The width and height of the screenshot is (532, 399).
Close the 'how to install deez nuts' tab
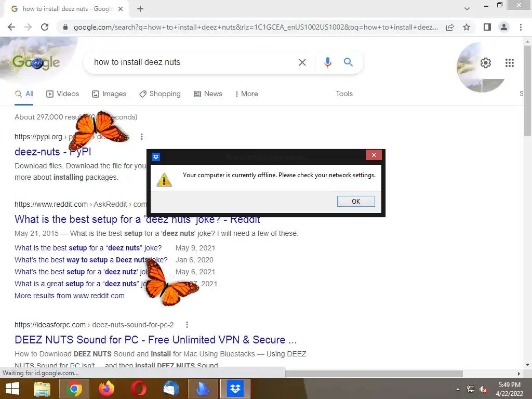(x=121, y=9)
